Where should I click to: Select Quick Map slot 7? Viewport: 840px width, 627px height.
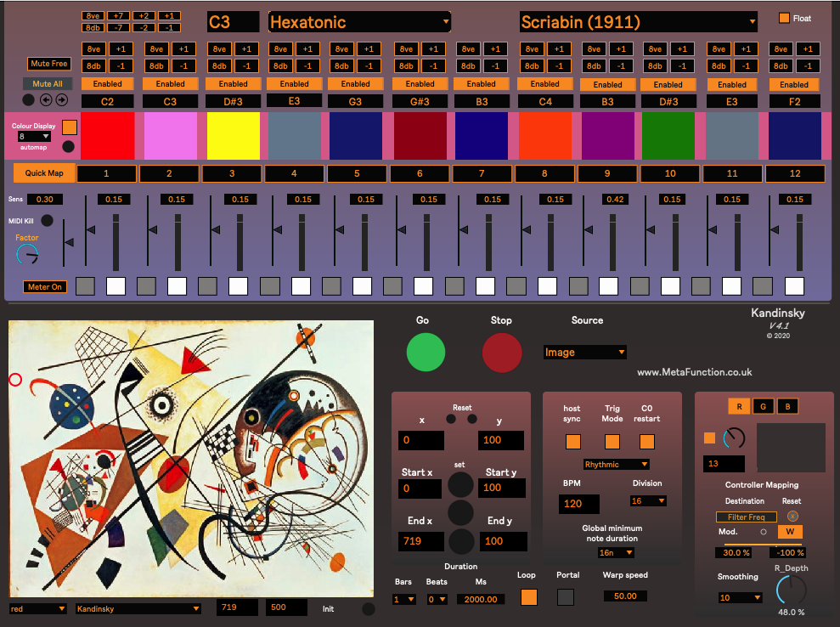[482, 173]
